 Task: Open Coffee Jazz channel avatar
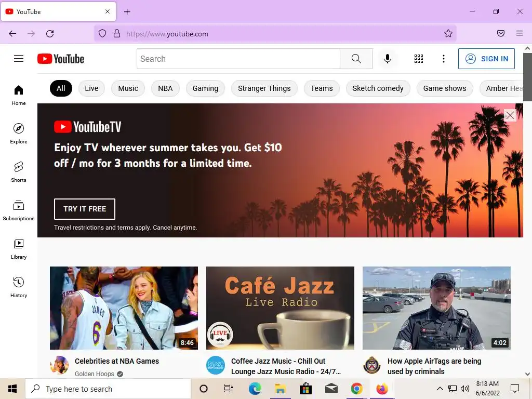point(216,365)
